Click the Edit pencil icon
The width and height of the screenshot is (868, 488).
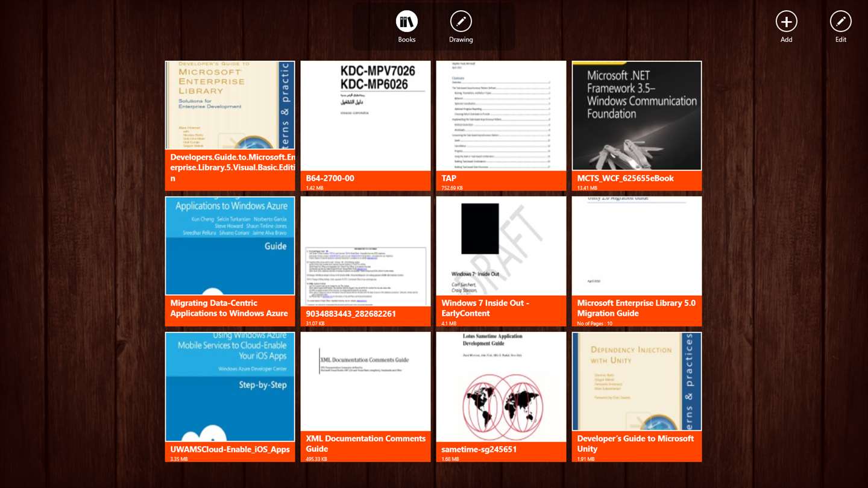point(841,22)
